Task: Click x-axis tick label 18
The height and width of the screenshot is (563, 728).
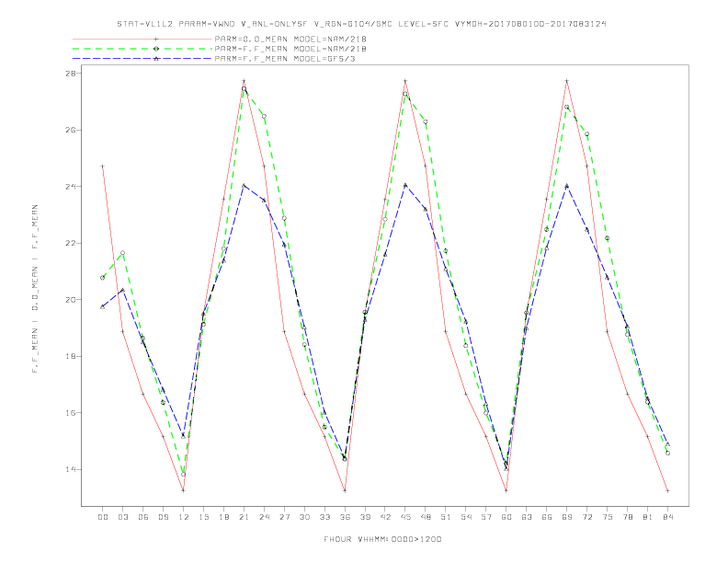Action: point(223,517)
